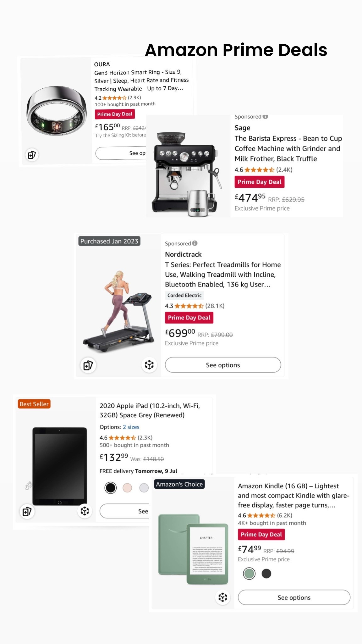The height and width of the screenshot is (644, 362).
Task: Click the add-to-list icon on the treadmill card
Action: point(88,365)
